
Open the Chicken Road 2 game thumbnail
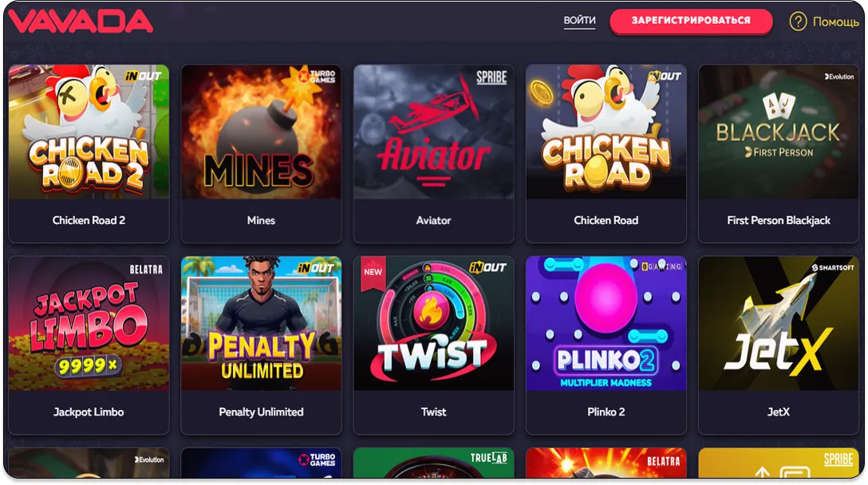(89, 132)
